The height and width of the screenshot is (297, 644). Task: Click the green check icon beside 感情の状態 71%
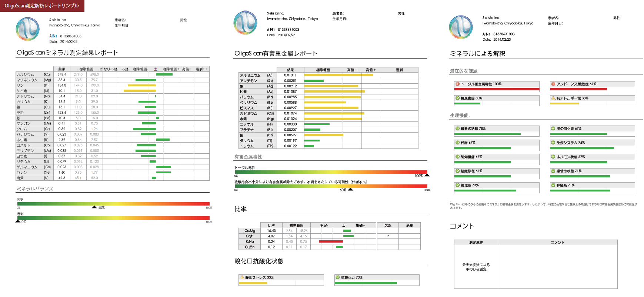(x=553, y=171)
